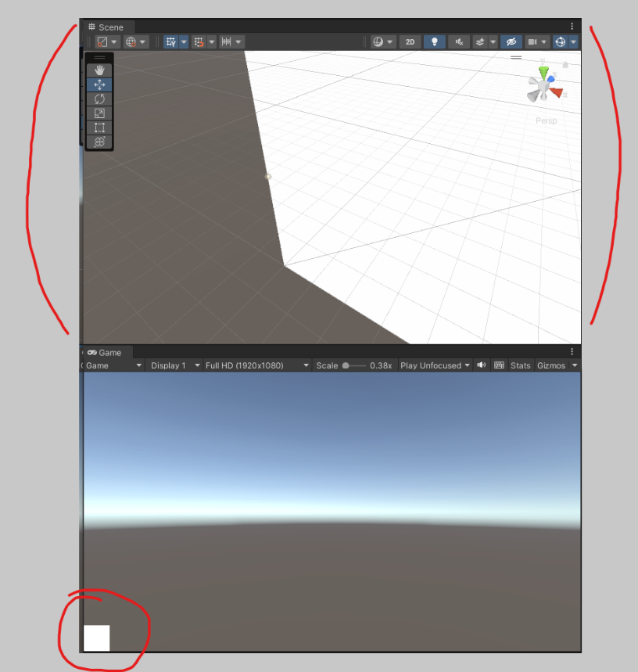The width and height of the screenshot is (638, 672).
Task: Open grid snapping options dropdown arrow
Action: click(212, 42)
